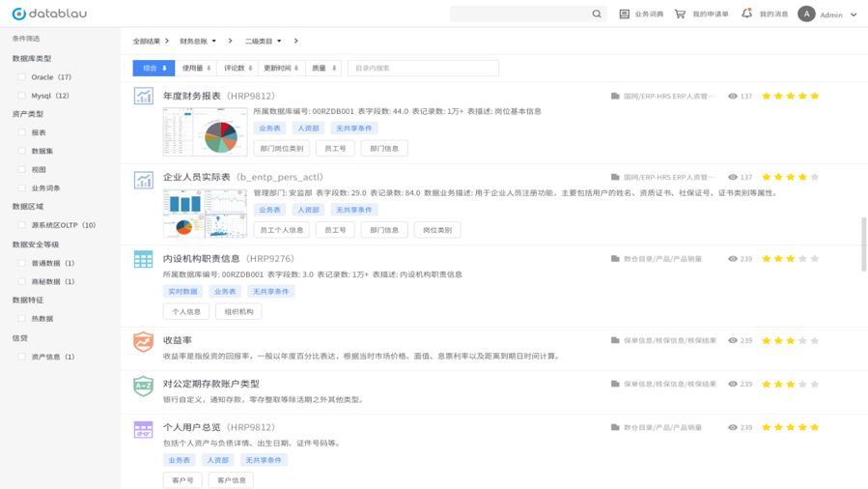Click the orange shield icon for 收益率

coord(143,341)
